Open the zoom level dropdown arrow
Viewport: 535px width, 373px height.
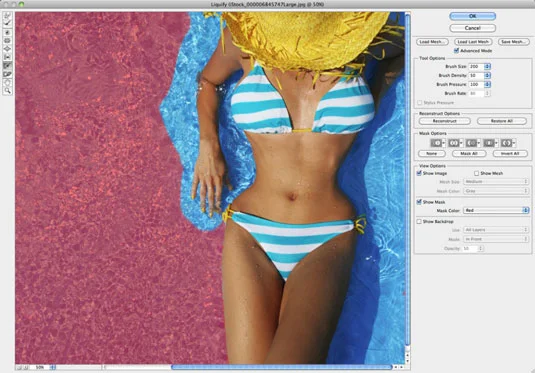click(53, 368)
